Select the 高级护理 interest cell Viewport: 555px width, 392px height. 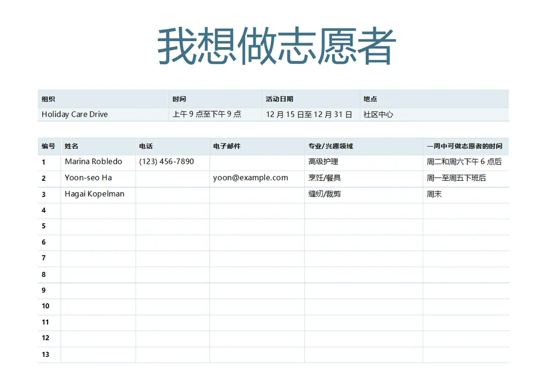click(319, 161)
